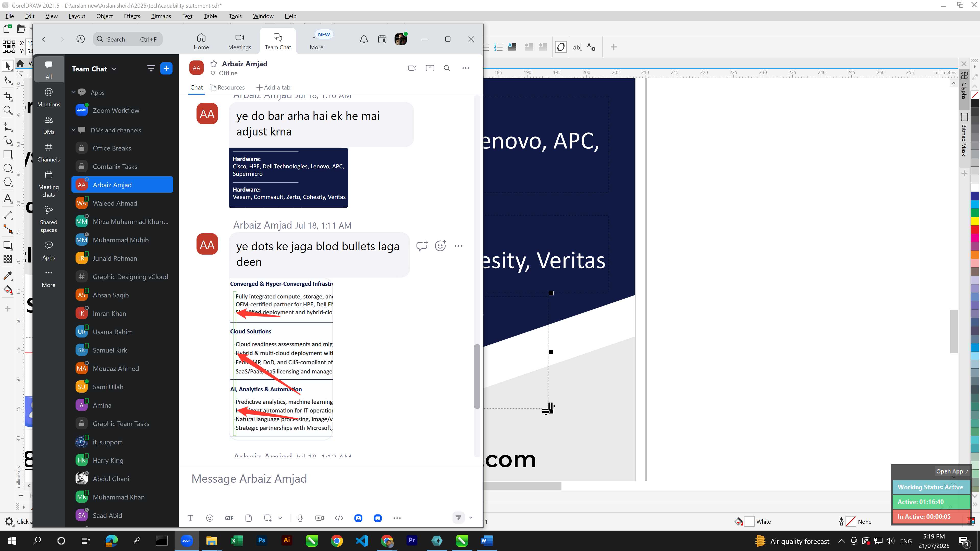Create new chat with plus button

click(166, 68)
